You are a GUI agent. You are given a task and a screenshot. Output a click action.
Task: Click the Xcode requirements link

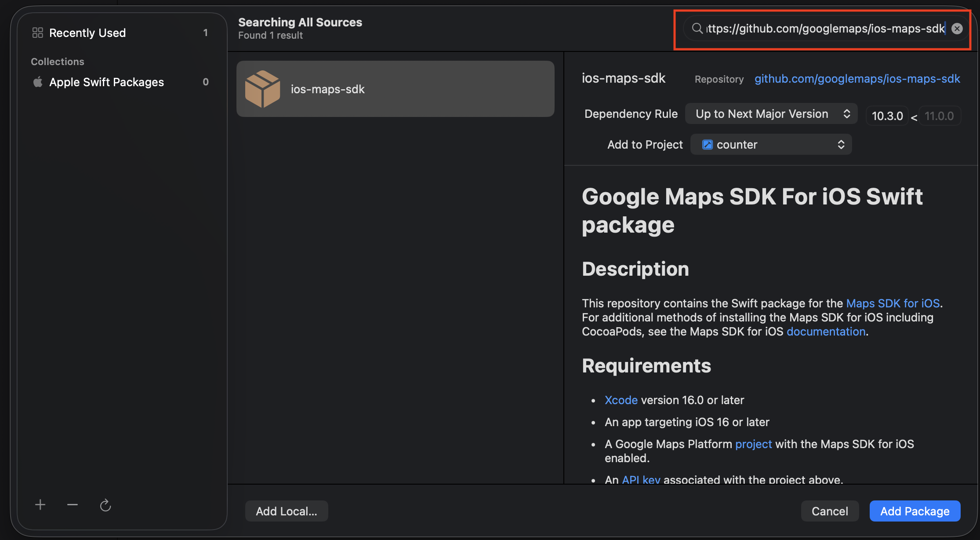click(621, 400)
